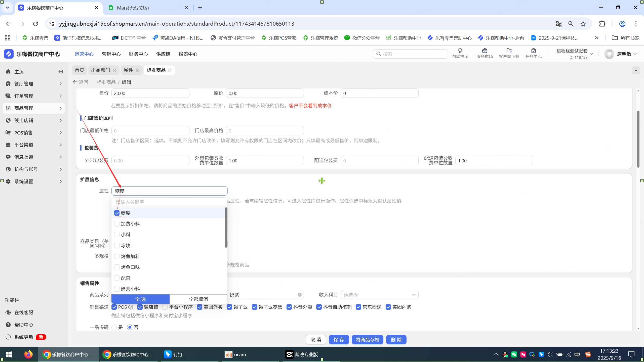Click the 全部取消 button
Viewport: 644px width, 362px height.
pyautogui.click(x=198, y=299)
